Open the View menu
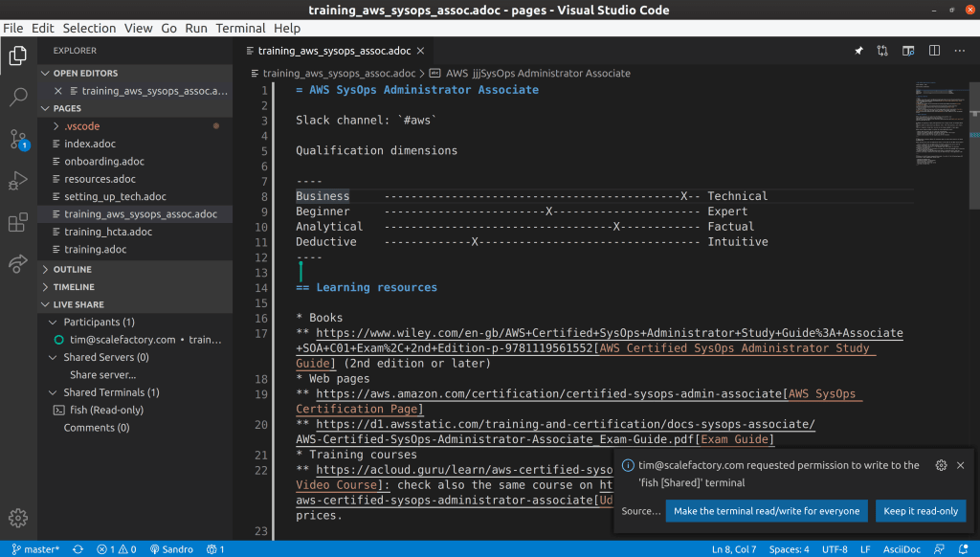This screenshot has height=557, width=980. [138, 28]
